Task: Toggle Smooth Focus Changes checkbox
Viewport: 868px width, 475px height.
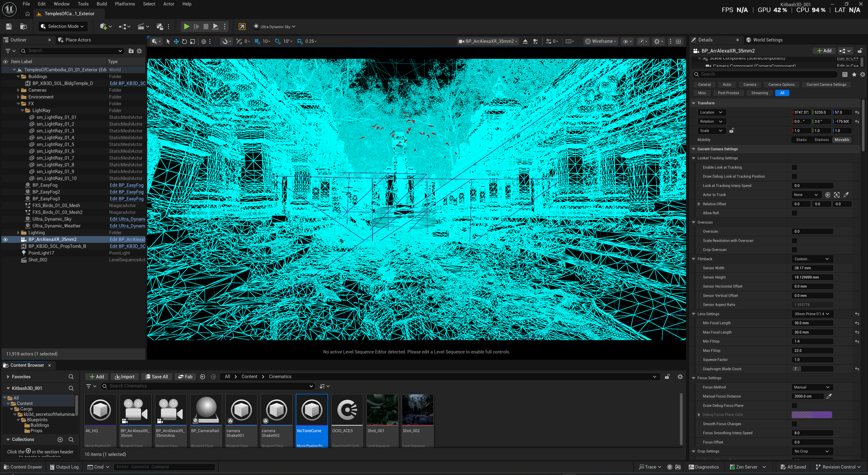Action: pyautogui.click(x=794, y=424)
